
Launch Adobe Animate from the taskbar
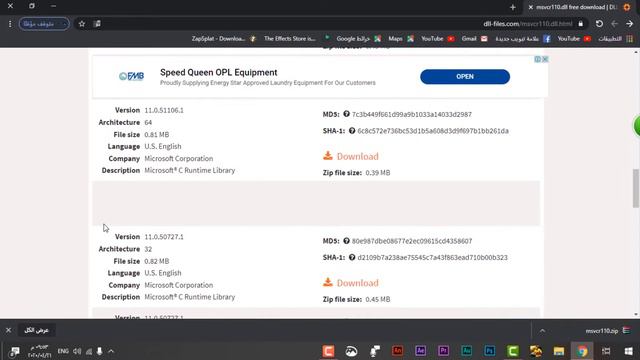click(x=398, y=351)
